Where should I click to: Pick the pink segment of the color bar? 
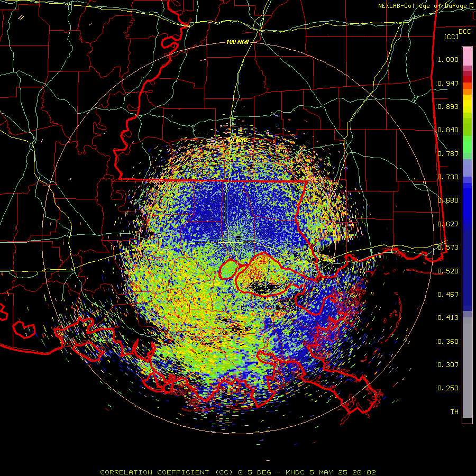point(467,57)
